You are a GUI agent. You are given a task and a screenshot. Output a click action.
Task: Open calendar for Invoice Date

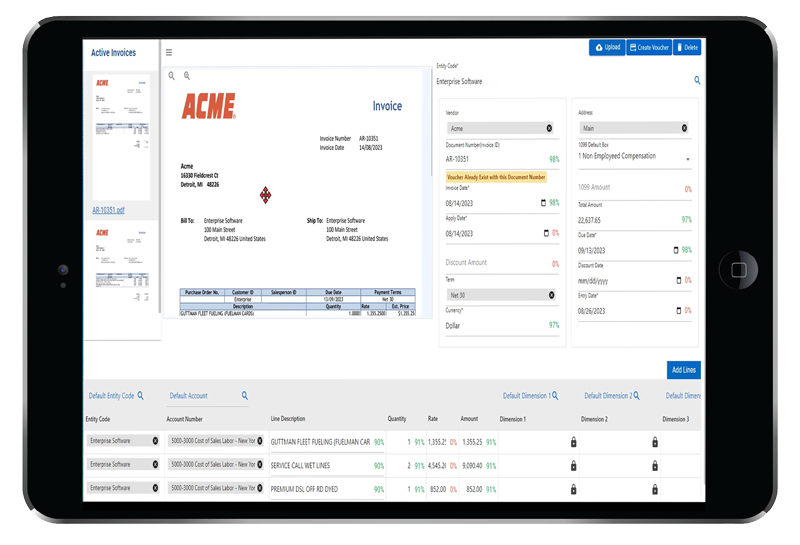(x=543, y=203)
